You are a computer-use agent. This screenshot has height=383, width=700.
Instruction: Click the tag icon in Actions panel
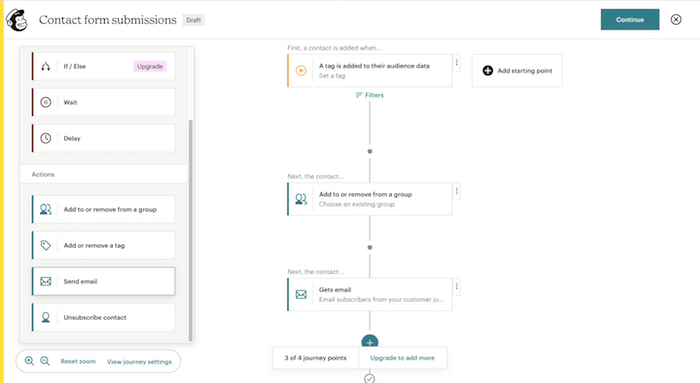pos(46,245)
